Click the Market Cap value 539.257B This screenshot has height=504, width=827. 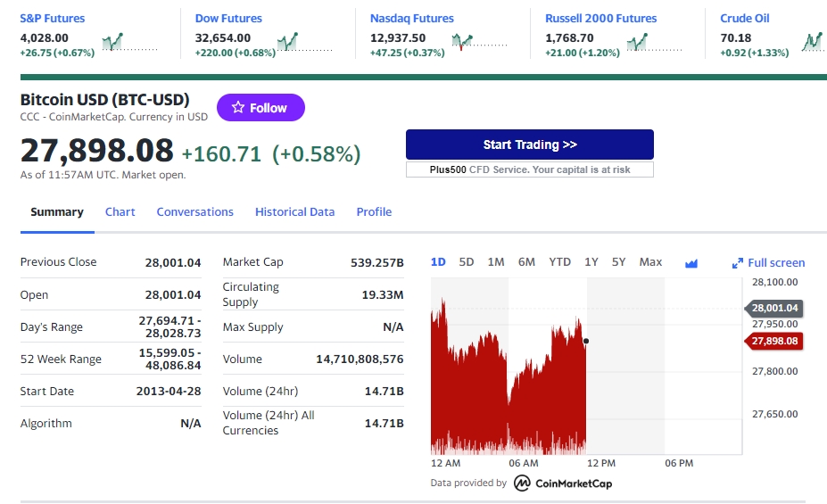click(x=377, y=262)
